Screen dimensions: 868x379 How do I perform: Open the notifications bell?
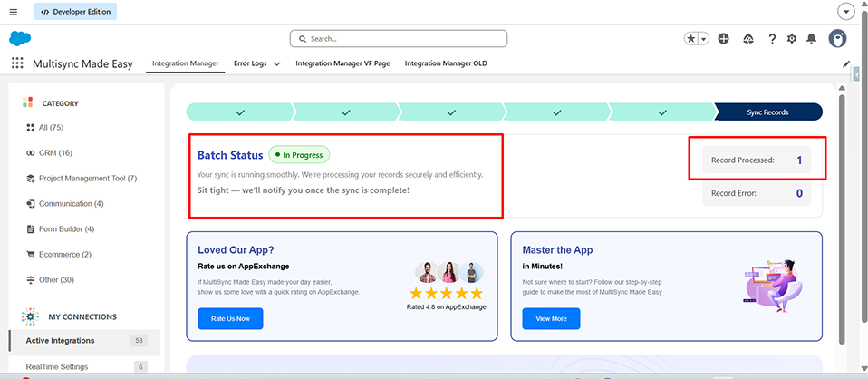click(x=812, y=38)
